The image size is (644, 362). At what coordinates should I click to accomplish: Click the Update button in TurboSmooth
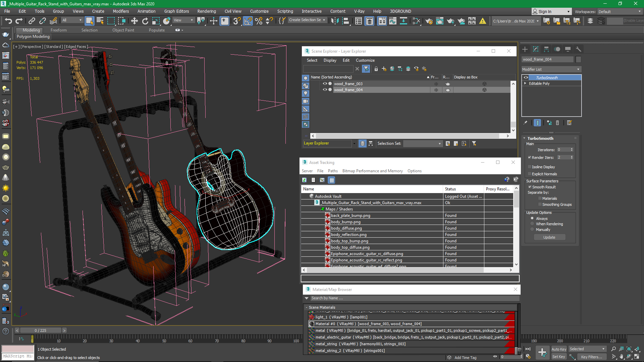(x=549, y=237)
